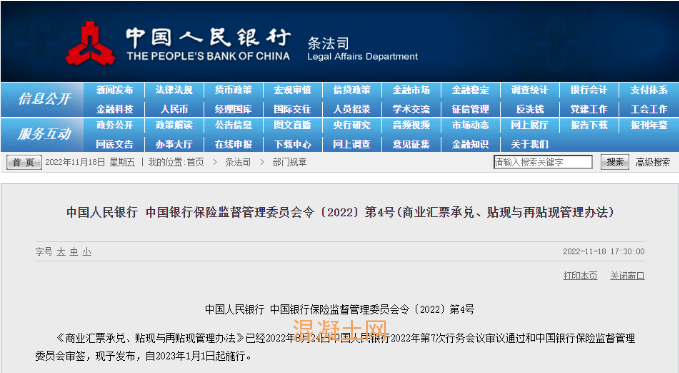Select 反洗钱 in the navigation bar
Screen dimensions: 679x373
pyautogui.click(x=530, y=109)
